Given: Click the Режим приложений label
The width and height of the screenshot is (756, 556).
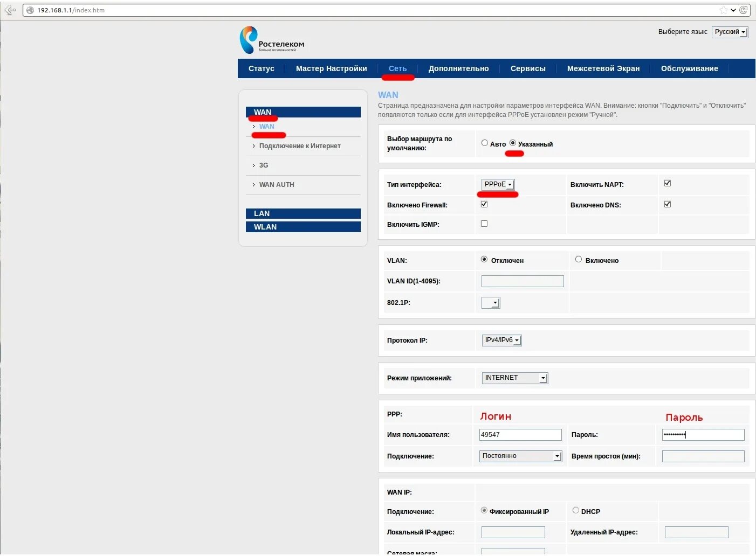Looking at the screenshot, I should [420, 378].
